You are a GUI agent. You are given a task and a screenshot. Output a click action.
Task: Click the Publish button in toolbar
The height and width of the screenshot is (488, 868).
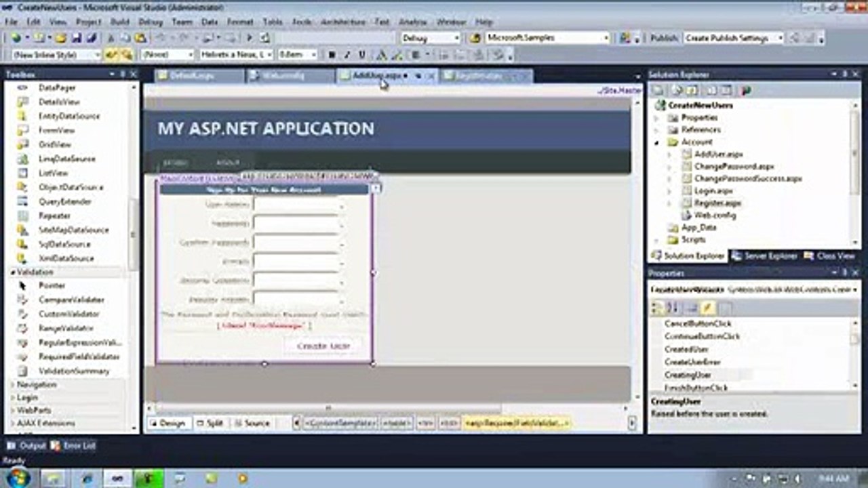click(x=663, y=38)
